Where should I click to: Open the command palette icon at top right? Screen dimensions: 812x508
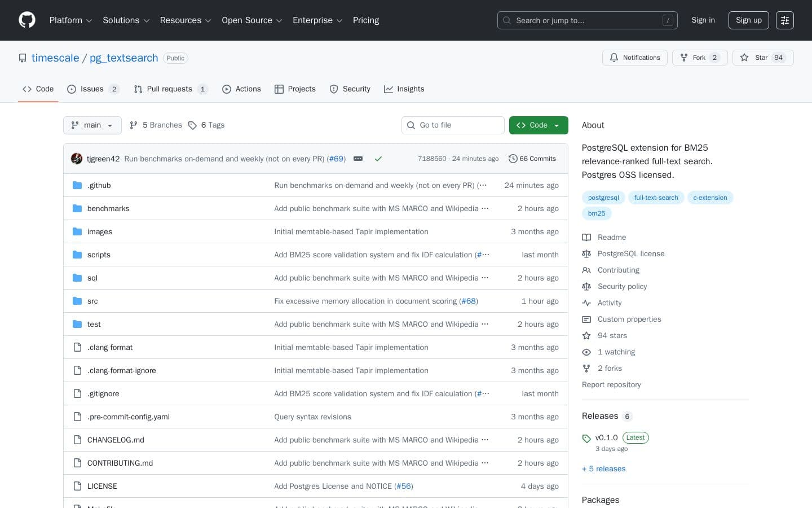[x=785, y=20]
